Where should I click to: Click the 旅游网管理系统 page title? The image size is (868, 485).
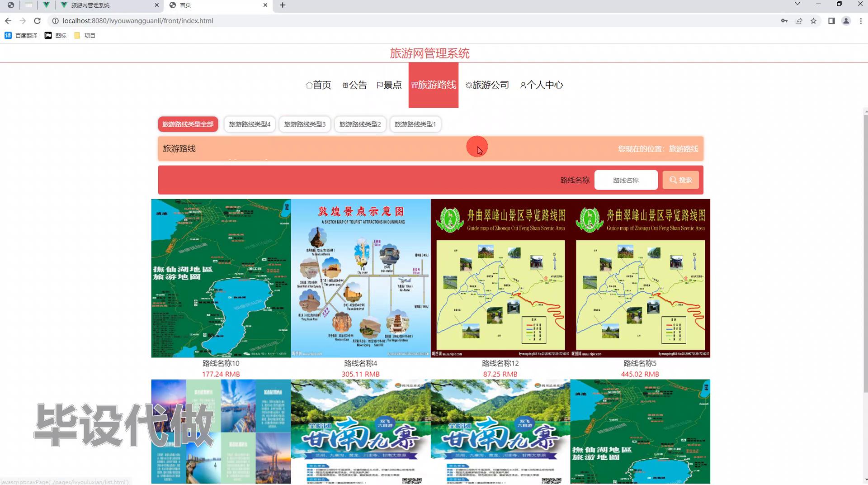click(430, 53)
